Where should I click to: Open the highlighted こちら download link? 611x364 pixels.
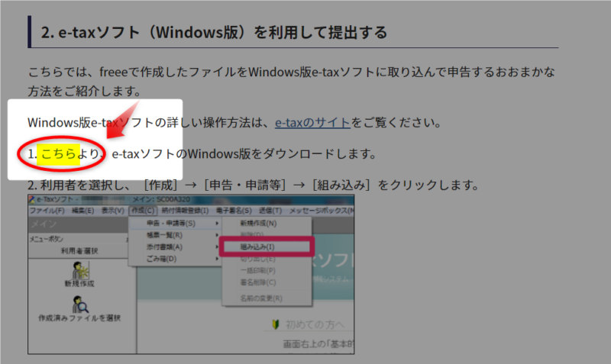tap(59, 154)
